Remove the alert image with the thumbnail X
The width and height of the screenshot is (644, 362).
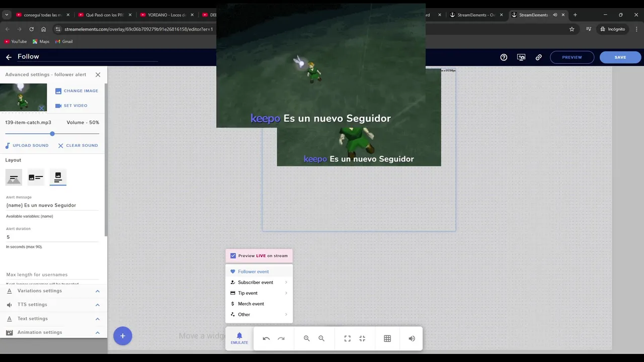pyautogui.click(x=42, y=108)
